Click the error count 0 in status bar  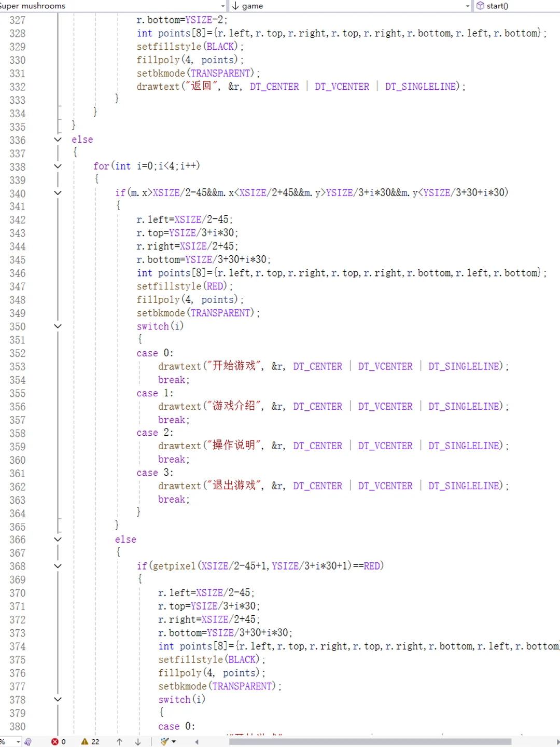click(x=63, y=742)
